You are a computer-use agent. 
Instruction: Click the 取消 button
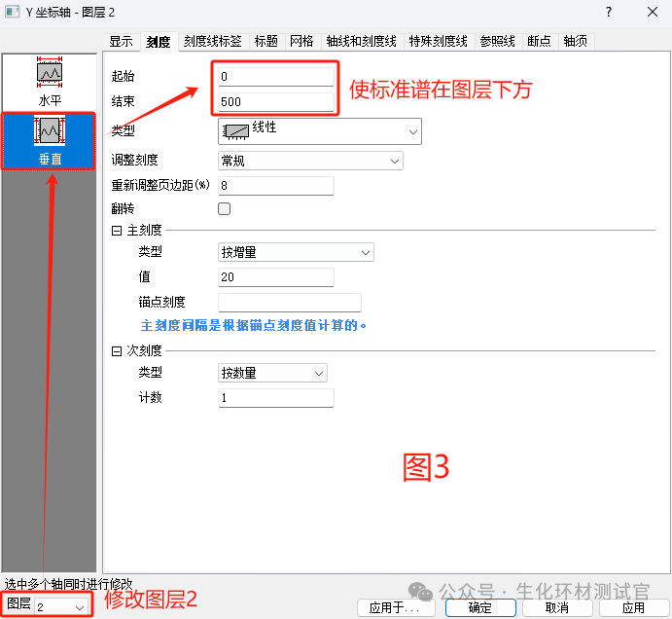pos(557,607)
